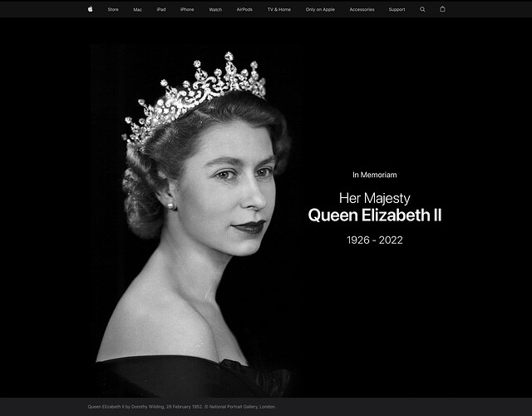Click the Apple logo icon
Screen dimensions: 532x416
coord(91,9)
